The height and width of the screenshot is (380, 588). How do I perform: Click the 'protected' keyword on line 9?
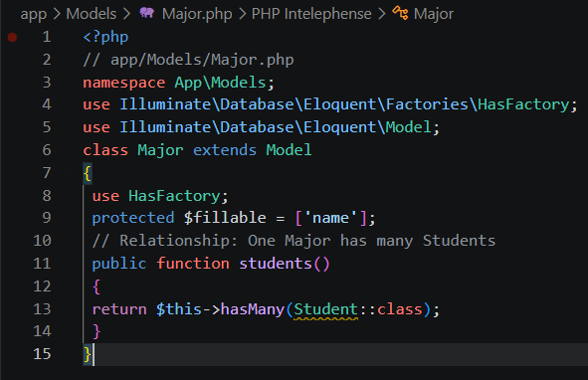[133, 218]
